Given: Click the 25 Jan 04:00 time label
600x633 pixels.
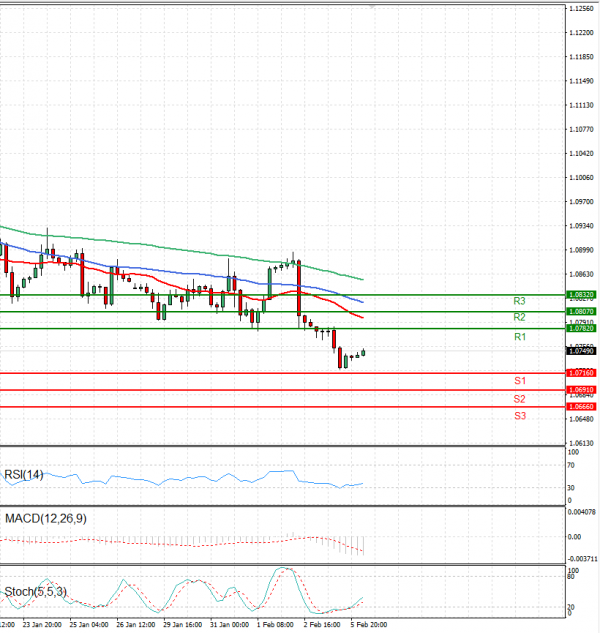Looking at the screenshot, I should pos(89,625).
